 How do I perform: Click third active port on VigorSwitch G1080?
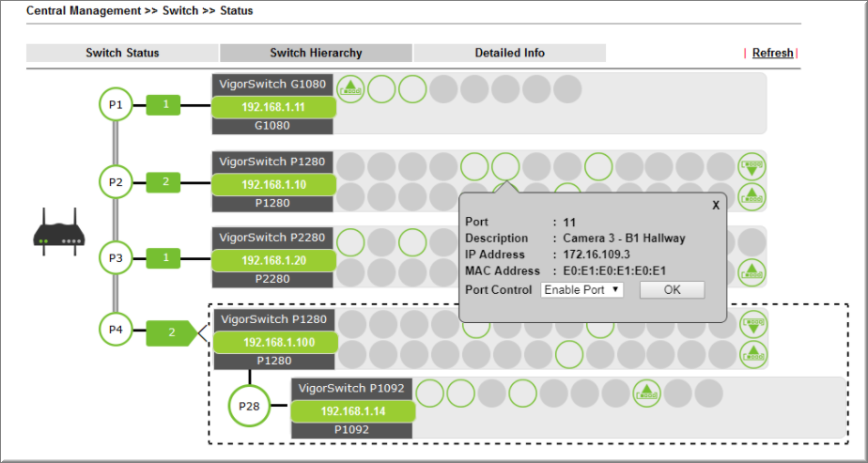tap(412, 89)
